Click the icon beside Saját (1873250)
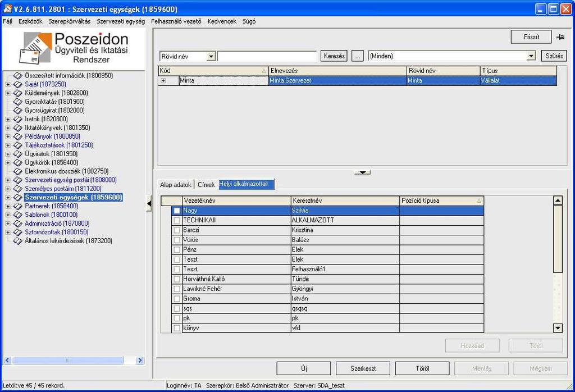The width and height of the screenshot is (575, 392). tap(18, 84)
